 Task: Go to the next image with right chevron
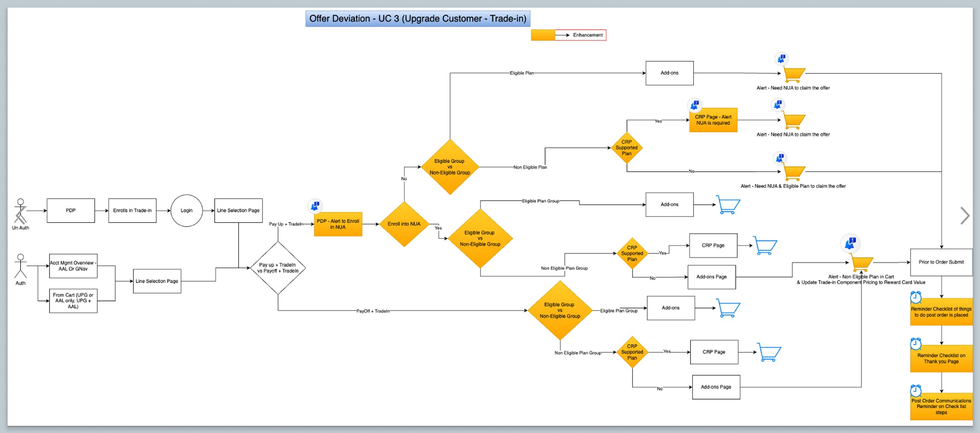965,216
